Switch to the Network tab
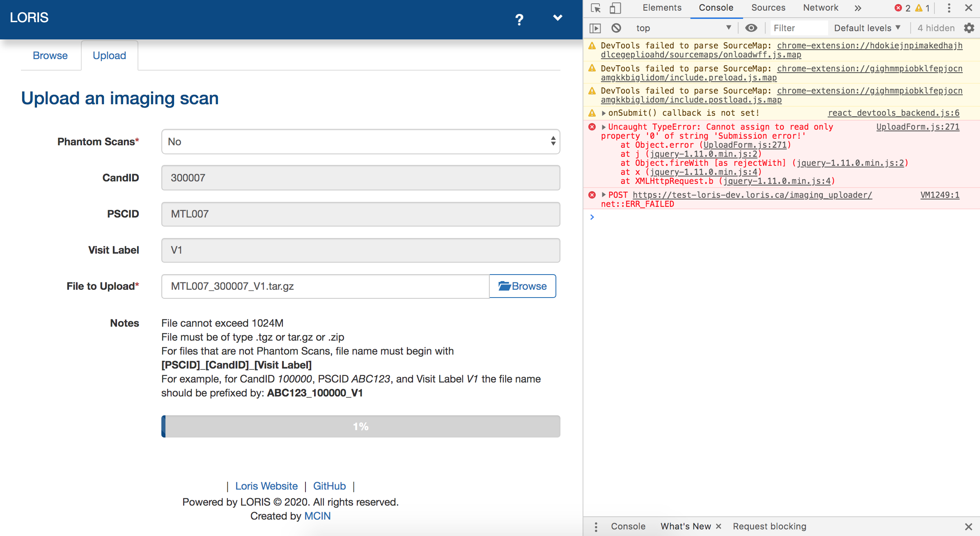This screenshot has height=536, width=980. point(820,8)
